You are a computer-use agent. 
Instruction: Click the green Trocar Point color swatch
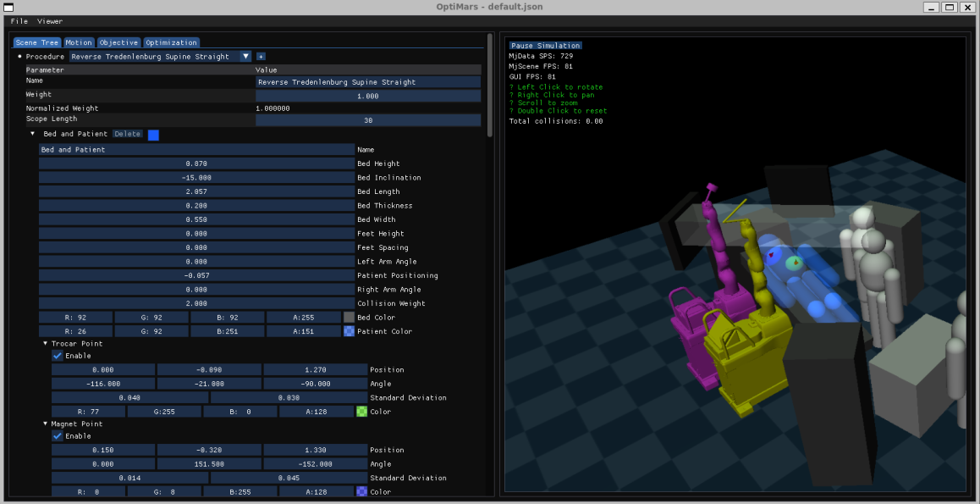(x=361, y=412)
